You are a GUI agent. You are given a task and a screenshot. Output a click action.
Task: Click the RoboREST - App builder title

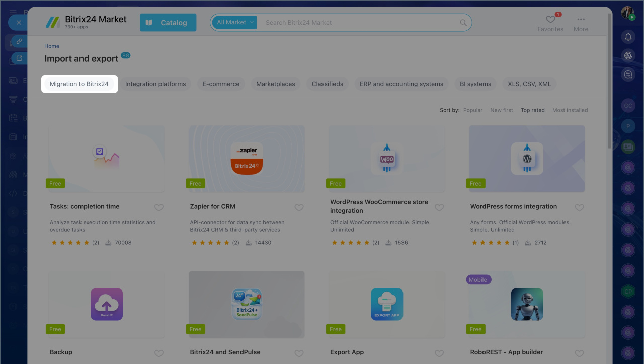pyautogui.click(x=507, y=352)
